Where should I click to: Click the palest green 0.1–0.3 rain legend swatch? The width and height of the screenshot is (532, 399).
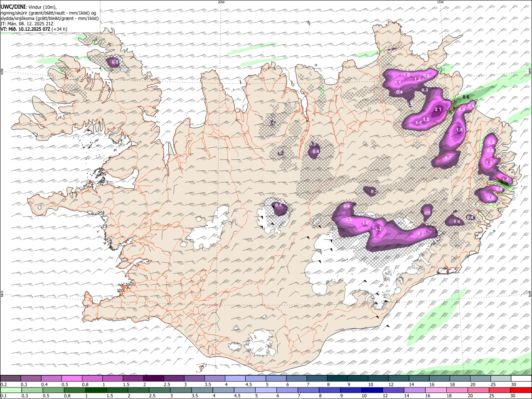pos(11,390)
